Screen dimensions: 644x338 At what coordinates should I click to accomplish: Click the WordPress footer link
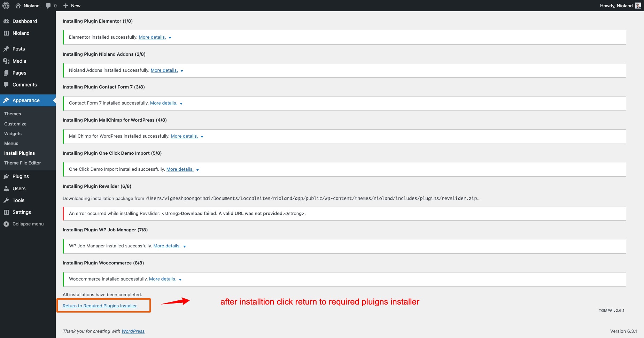pos(133,331)
